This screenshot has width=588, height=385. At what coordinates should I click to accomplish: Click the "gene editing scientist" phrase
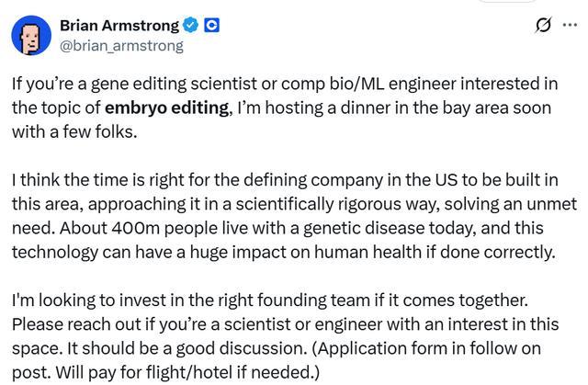tap(155, 84)
